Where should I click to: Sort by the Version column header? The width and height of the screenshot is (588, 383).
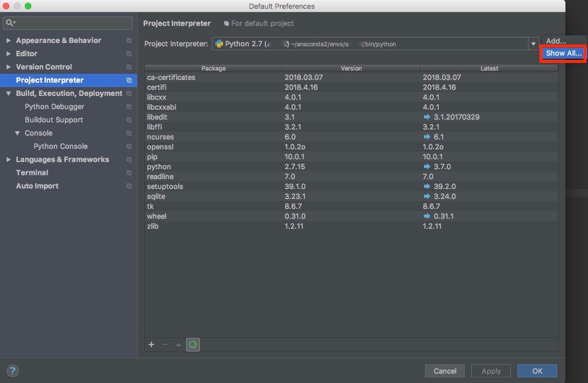coord(351,68)
